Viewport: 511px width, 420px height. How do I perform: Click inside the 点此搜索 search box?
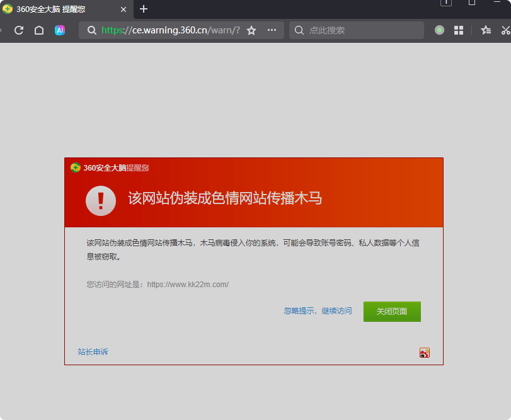tap(356, 30)
